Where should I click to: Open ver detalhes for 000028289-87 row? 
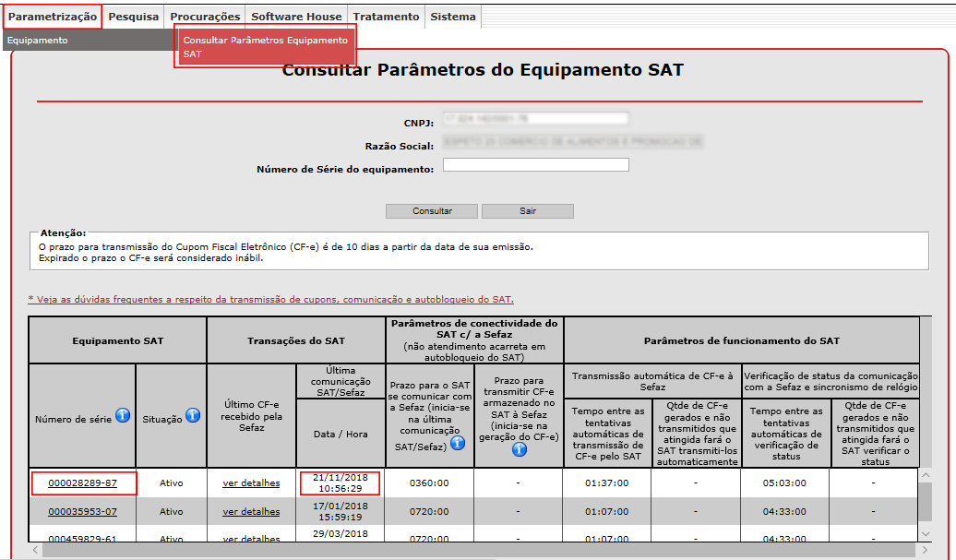pos(251,483)
